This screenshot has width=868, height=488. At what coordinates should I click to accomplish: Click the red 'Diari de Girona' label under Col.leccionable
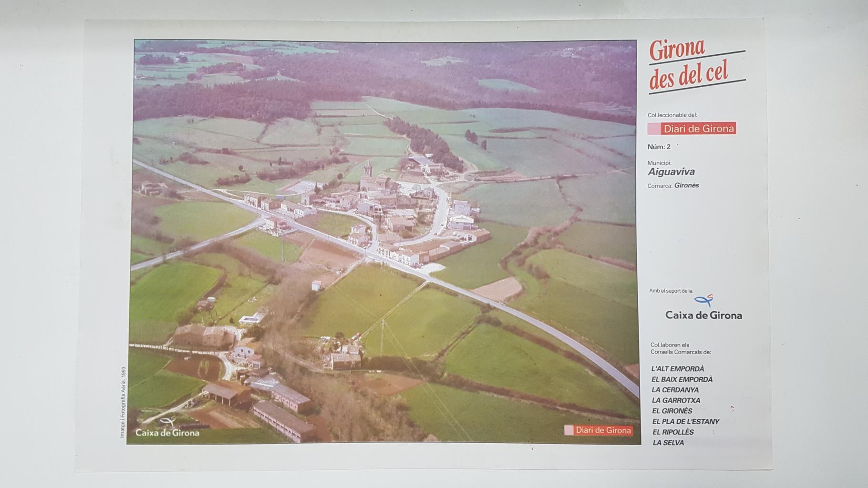click(x=692, y=129)
